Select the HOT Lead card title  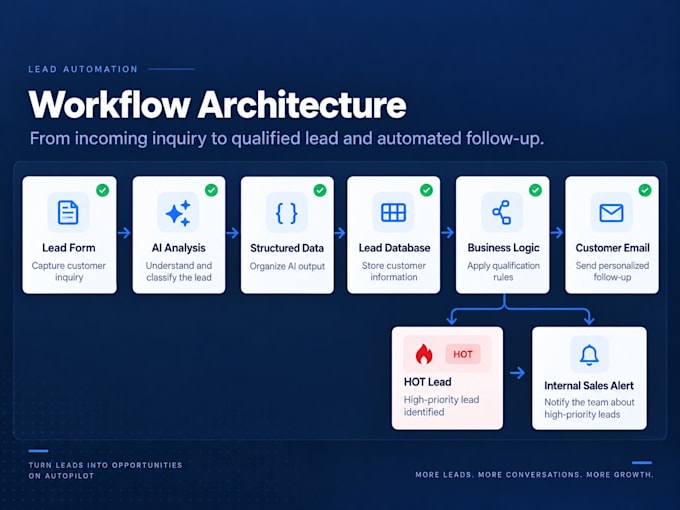pyautogui.click(x=428, y=382)
